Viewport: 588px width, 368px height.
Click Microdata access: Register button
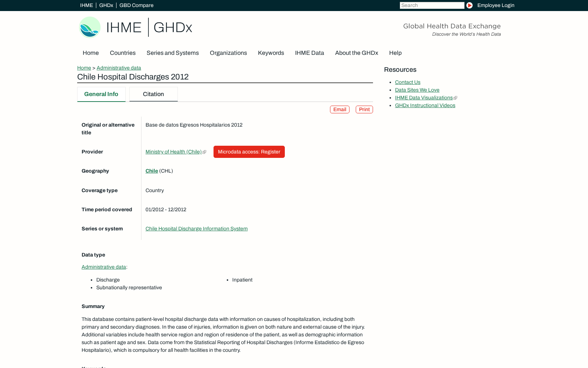tap(249, 152)
